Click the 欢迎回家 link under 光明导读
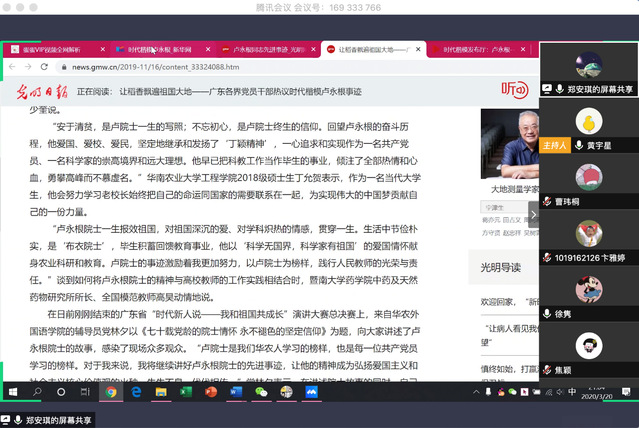 497,300
